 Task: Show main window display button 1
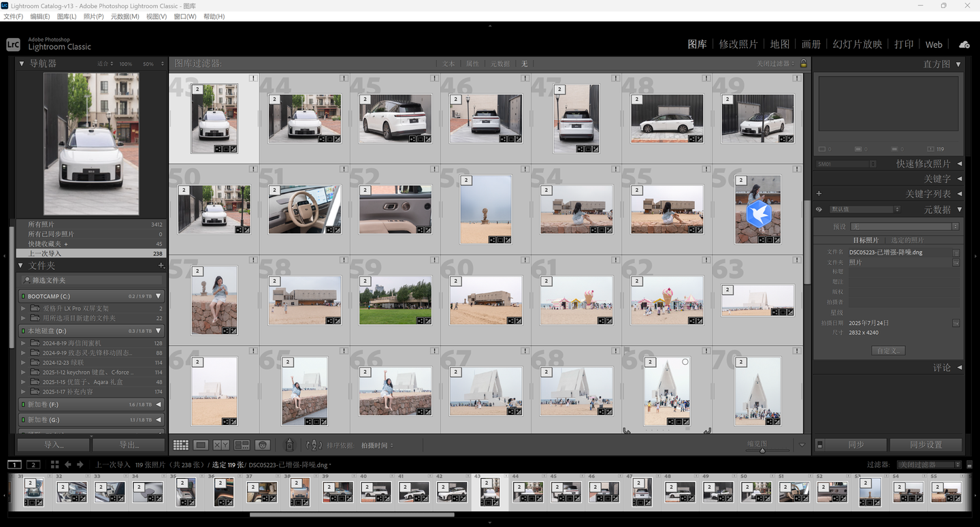pyautogui.click(x=14, y=464)
